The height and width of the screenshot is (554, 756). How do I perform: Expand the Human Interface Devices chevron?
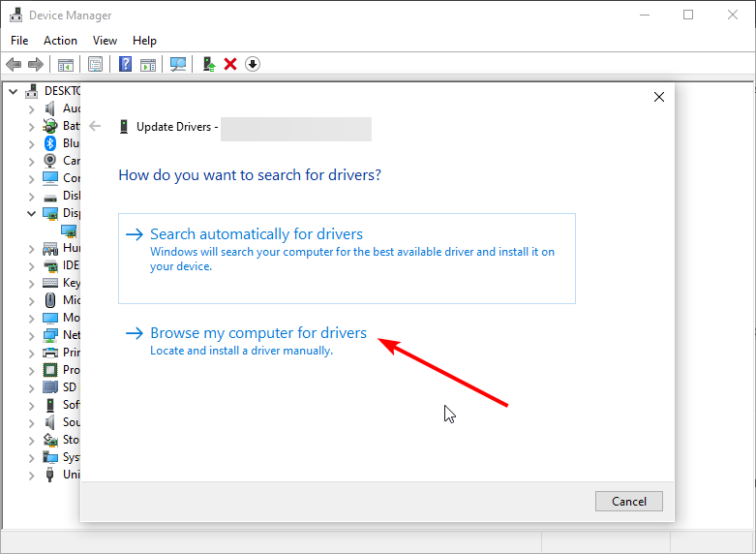(x=31, y=249)
